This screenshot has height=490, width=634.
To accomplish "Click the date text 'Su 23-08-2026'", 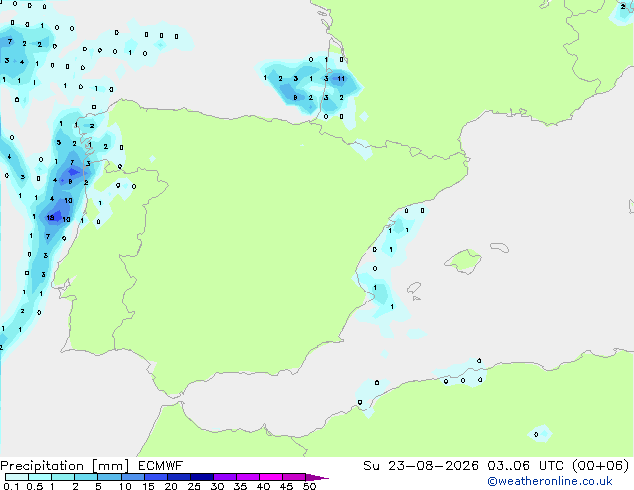I will [x=421, y=466].
